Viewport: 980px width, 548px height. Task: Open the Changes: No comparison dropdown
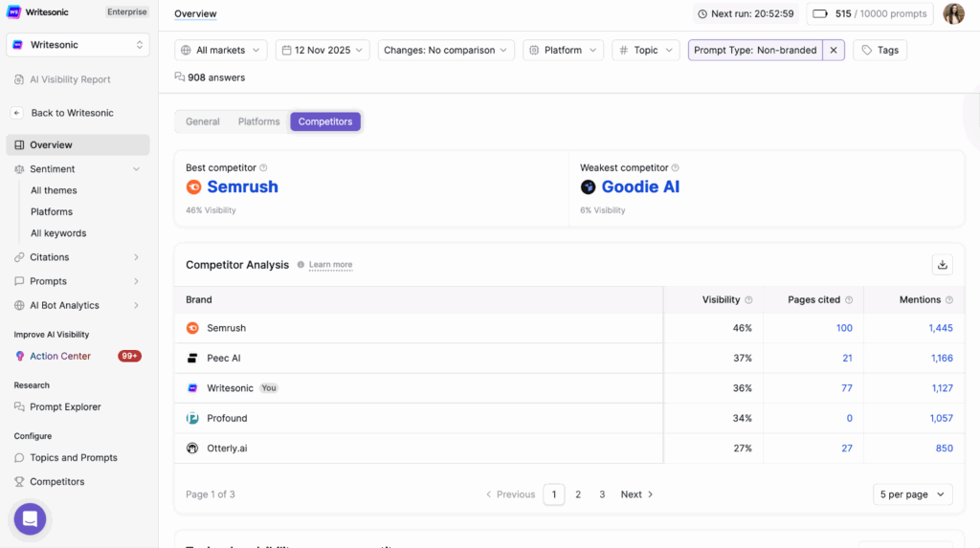coord(446,50)
